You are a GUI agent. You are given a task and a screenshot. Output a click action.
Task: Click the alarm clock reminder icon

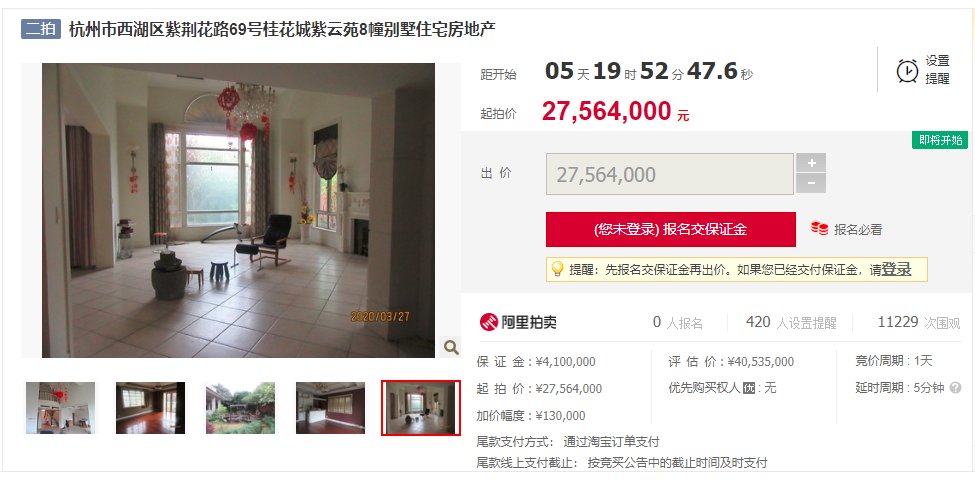[x=907, y=70]
